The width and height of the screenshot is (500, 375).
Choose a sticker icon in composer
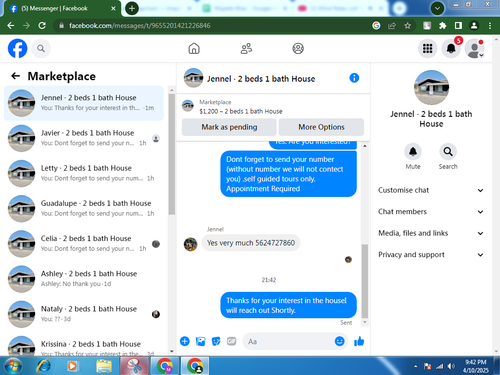click(216, 341)
